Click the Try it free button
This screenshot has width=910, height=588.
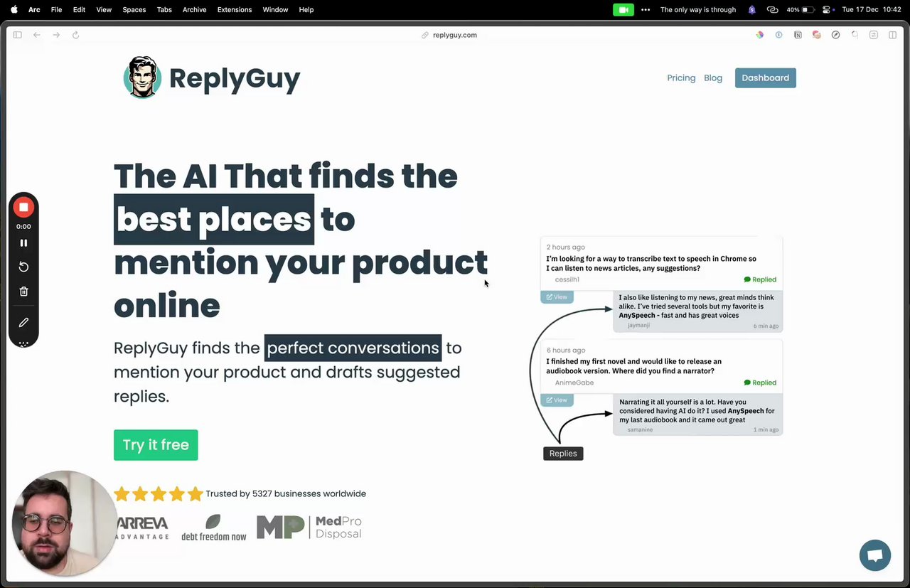pyautogui.click(x=156, y=445)
